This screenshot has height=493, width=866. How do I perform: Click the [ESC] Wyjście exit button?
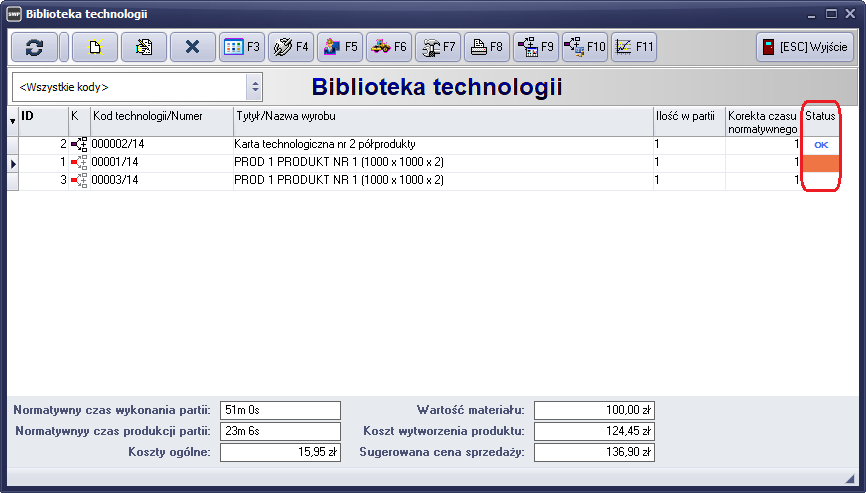[x=805, y=47]
